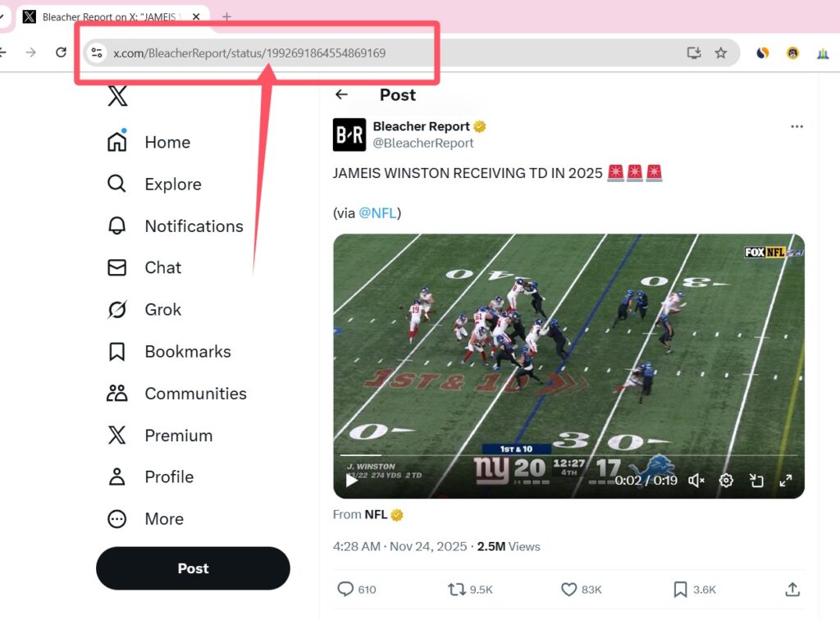Go back using Post arrow
Viewport: 840px width, 620px height.
(342, 95)
